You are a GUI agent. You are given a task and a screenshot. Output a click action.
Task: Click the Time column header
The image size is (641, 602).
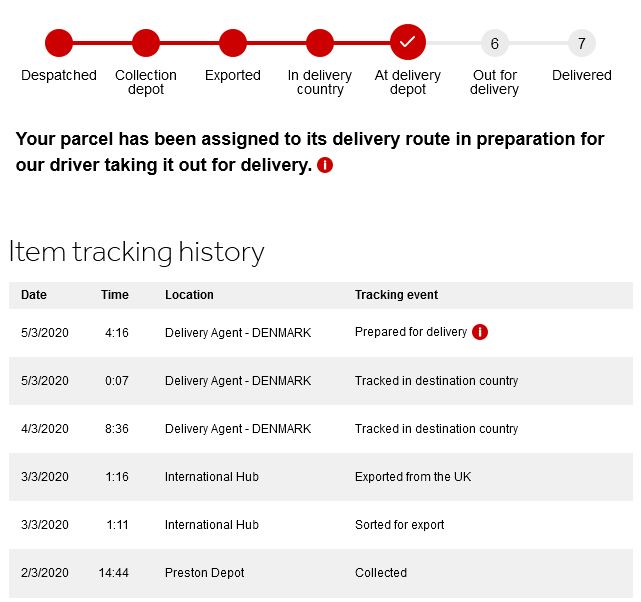115,295
